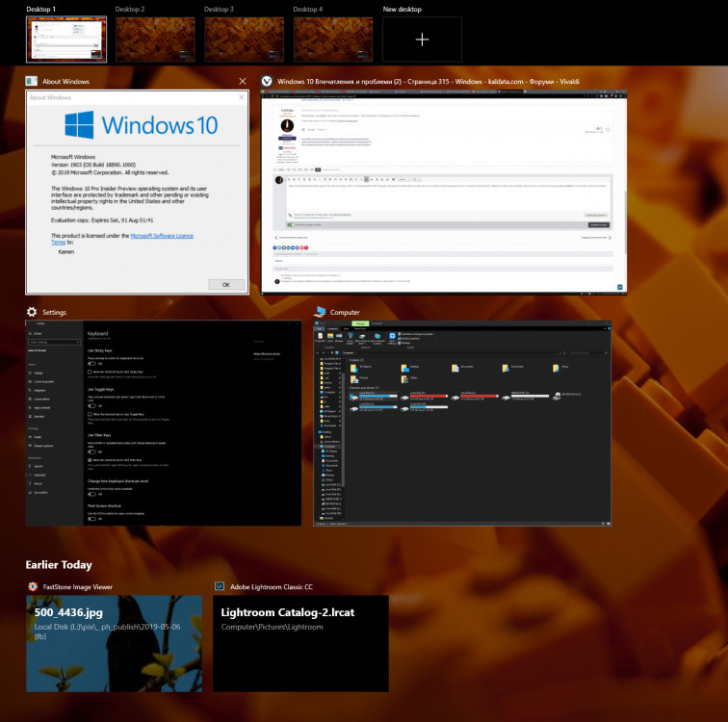The image size is (728, 722).
Task: Open the File tab in the Computer window ribbon
Action: 319,328
